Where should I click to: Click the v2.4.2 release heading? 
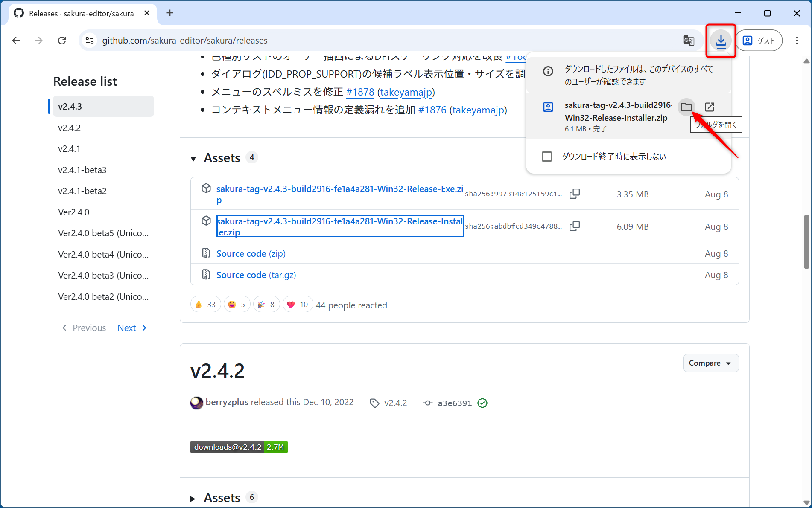click(x=217, y=371)
